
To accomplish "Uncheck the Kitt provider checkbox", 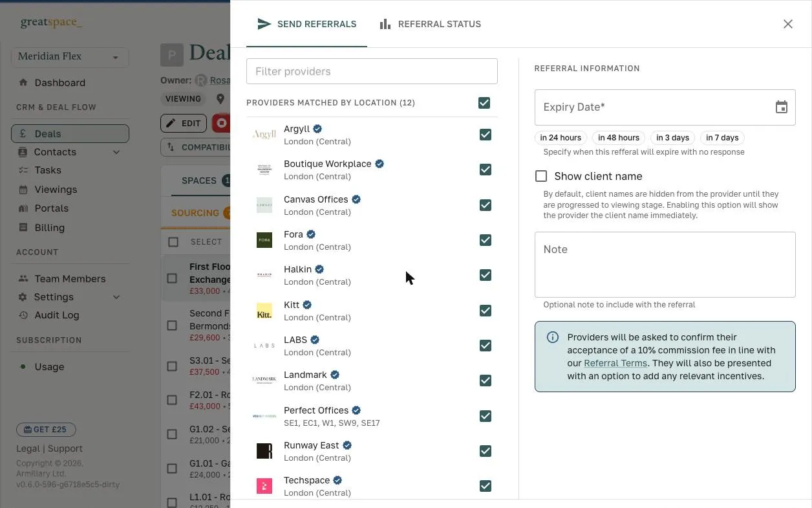I will 486,311.
